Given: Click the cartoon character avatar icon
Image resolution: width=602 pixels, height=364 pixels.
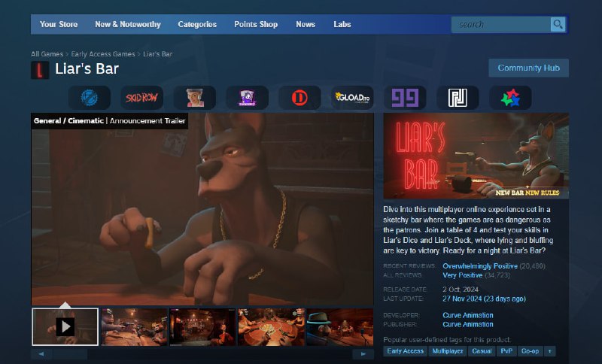Looking at the screenshot, I should [x=194, y=98].
